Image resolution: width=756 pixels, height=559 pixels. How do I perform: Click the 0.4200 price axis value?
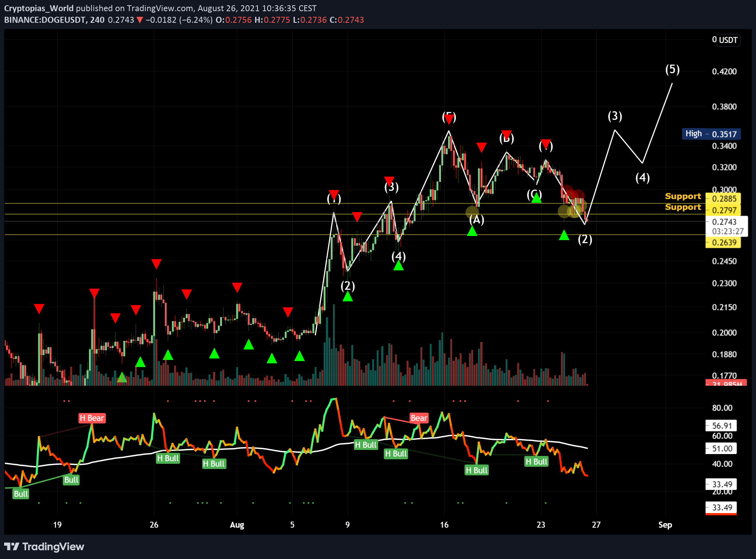point(724,71)
